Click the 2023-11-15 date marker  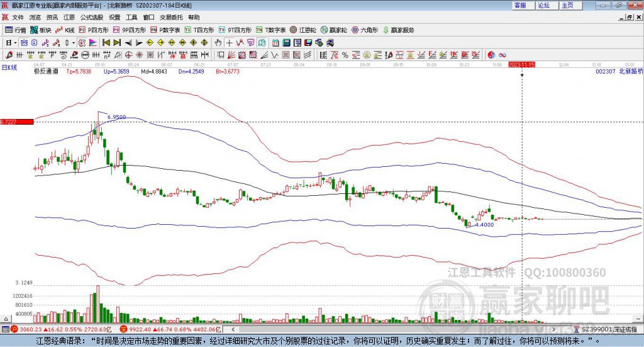[521, 65]
